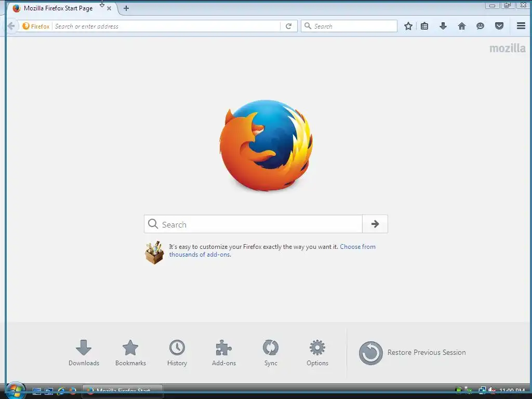This screenshot has width=532, height=399.
Task: Save page to Pocket icon
Action: pyautogui.click(x=499, y=26)
